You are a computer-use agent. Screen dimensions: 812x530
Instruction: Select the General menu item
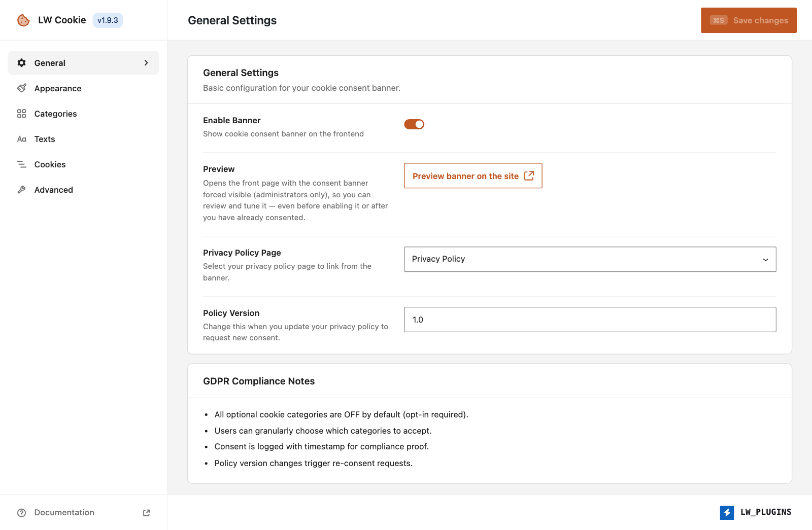pyautogui.click(x=83, y=63)
